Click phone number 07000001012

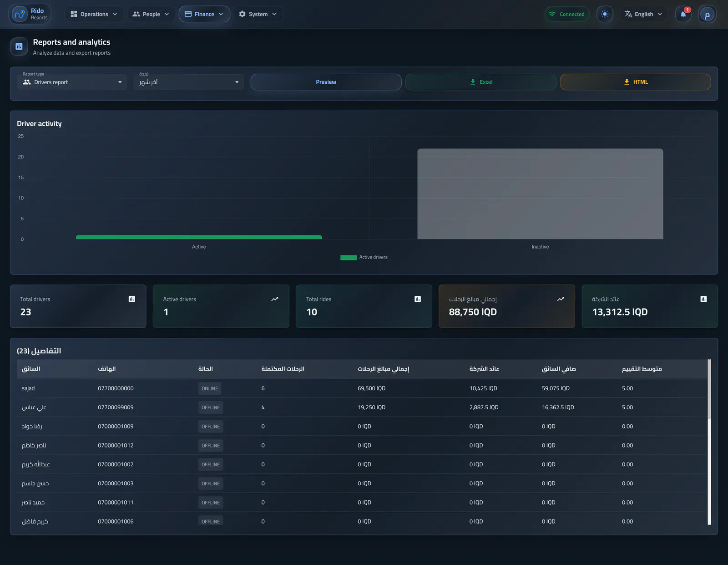click(x=116, y=445)
